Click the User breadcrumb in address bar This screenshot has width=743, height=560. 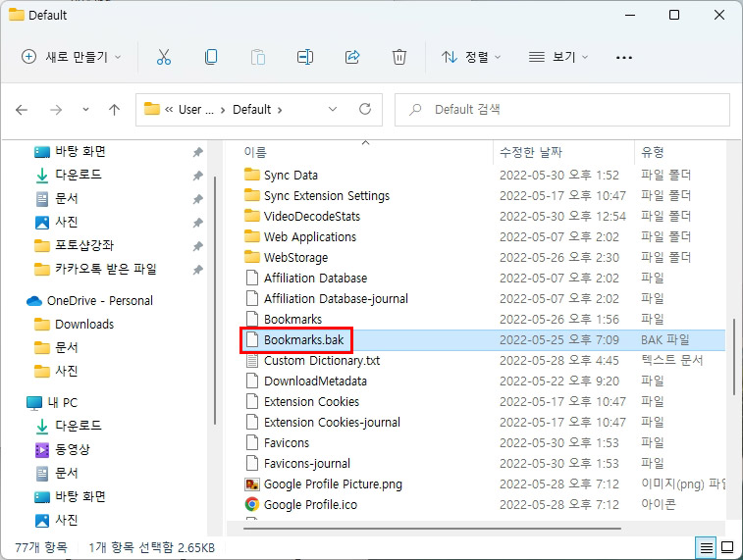[195, 109]
